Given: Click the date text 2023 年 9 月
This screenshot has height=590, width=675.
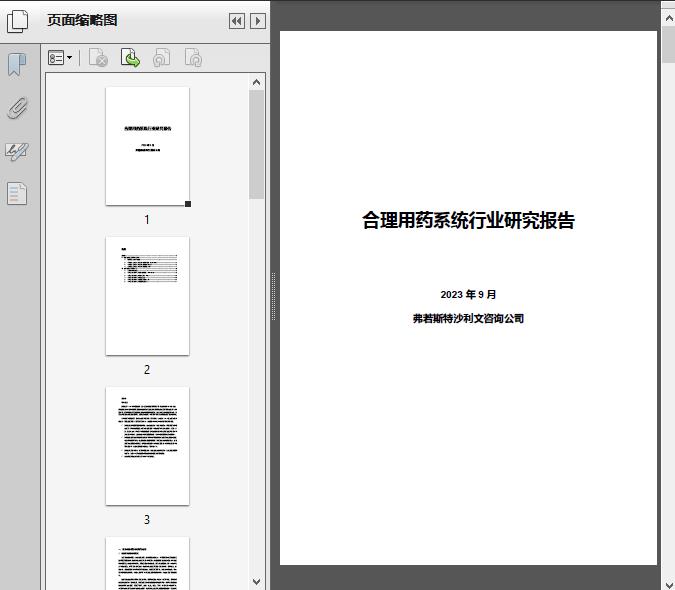Looking at the screenshot, I should point(468,295).
